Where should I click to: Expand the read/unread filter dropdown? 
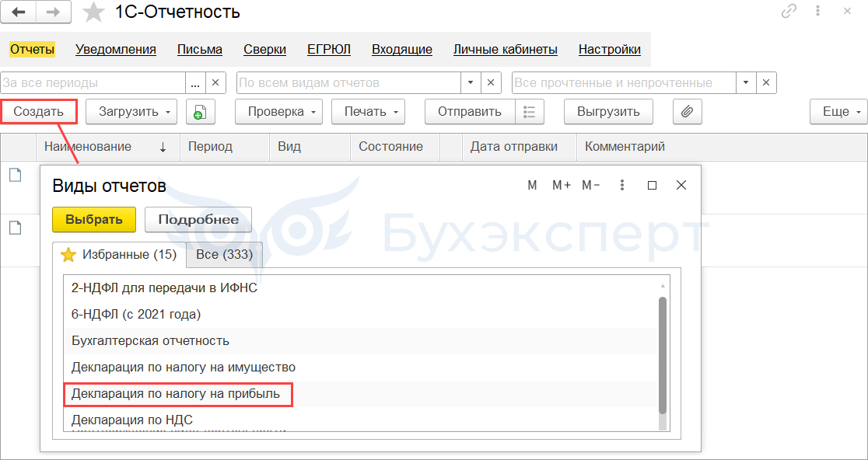pos(746,83)
